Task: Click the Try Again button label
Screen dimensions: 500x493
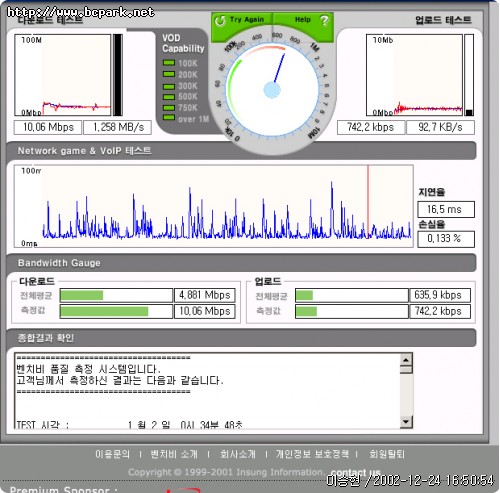Action: tap(247, 19)
